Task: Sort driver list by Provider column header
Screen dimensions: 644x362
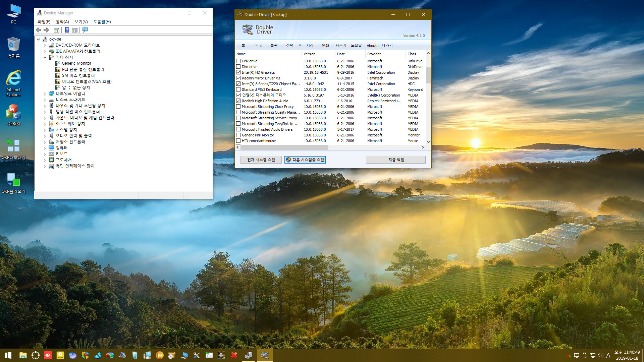Action: pos(385,54)
